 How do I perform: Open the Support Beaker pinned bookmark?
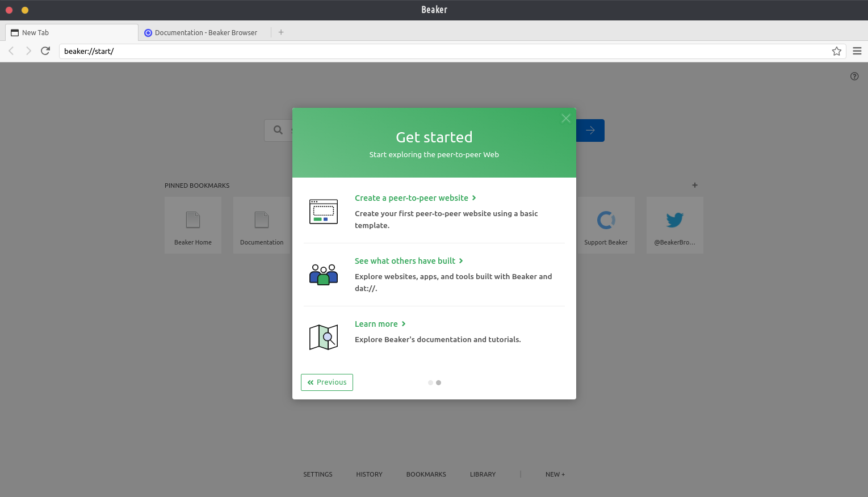606,225
